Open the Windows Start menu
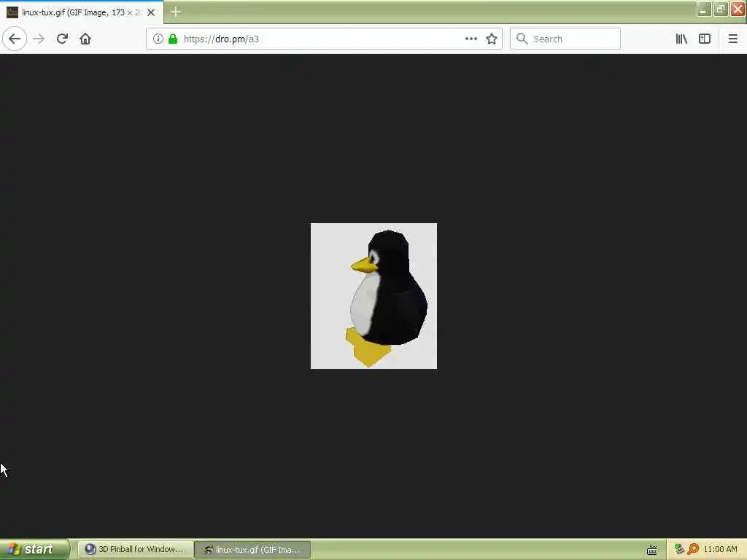747x560 pixels. pos(34,550)
